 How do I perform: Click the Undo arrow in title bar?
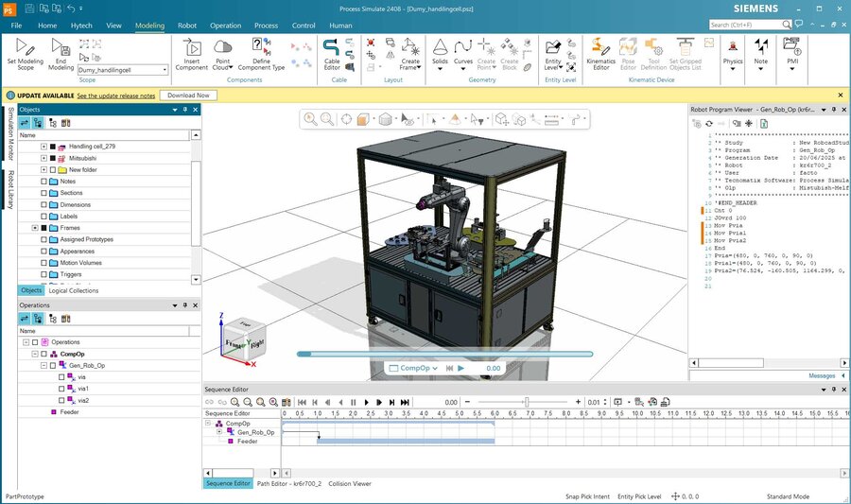[72, 9]
